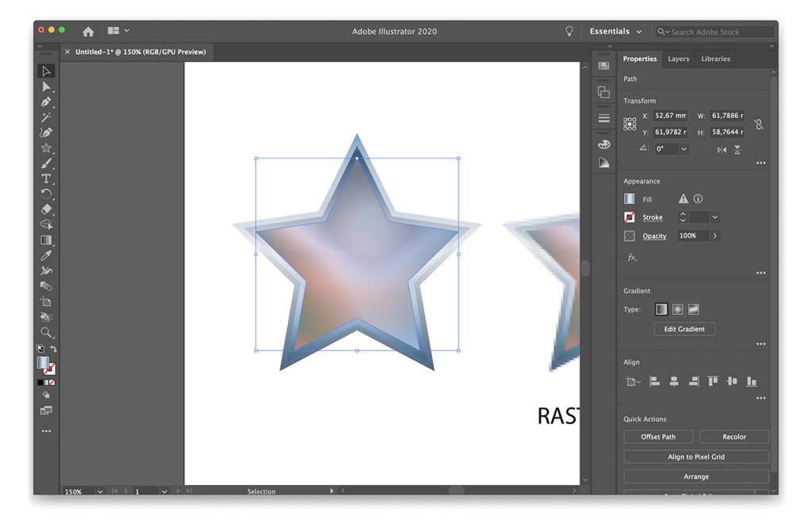The height and width of the screenshot is (527, 812).
Task: Open the Color palette panel icon
Action: [x=603, y=144]
